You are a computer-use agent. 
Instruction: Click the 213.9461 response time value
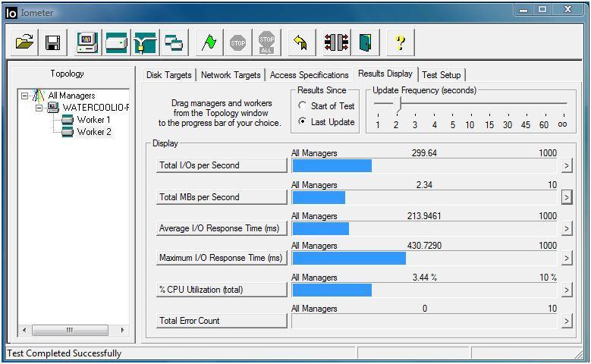424,216
